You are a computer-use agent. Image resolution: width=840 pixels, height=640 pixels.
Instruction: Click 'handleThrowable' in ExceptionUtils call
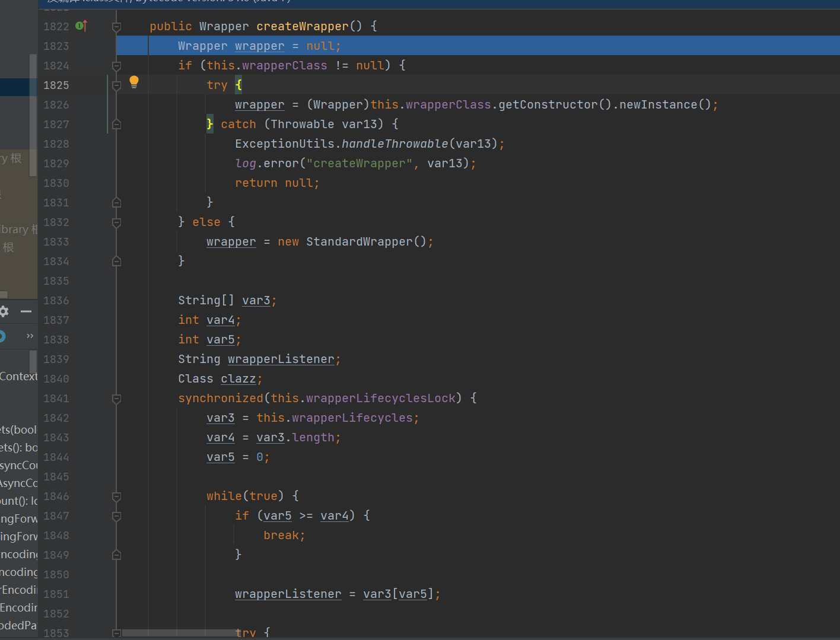click(395, 144)
